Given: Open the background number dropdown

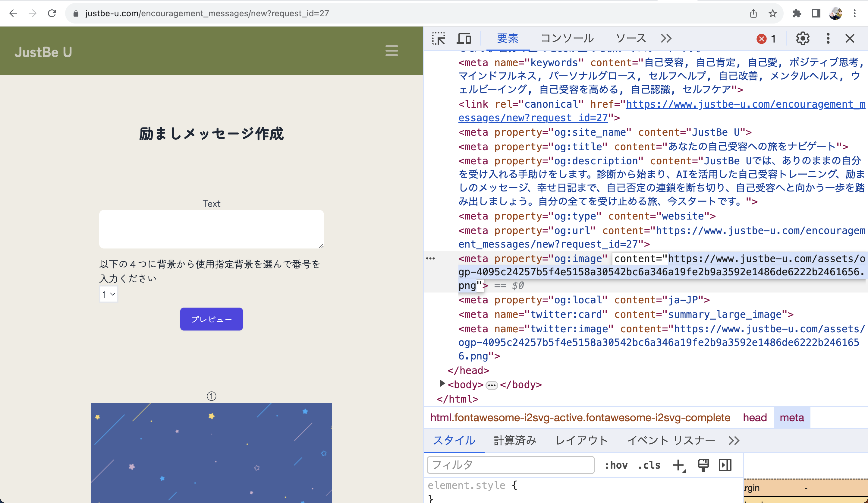Looking at the screenshot, I should tap(108, 294).
